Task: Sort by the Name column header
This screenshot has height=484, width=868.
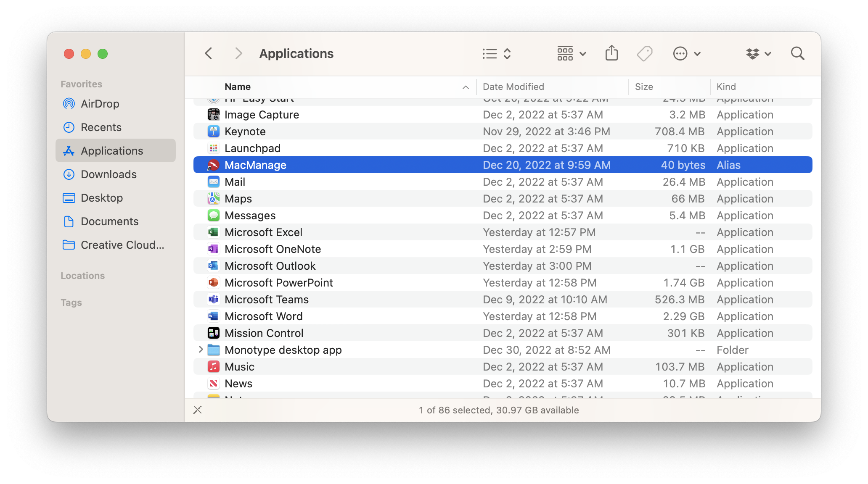Action: point(238,87)
